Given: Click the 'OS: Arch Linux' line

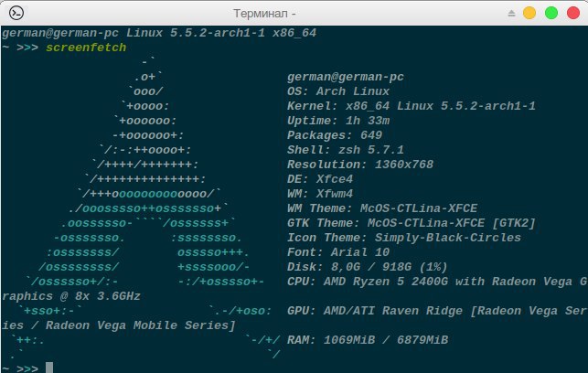Looking at the screenshot, I should [x=338, y=91].
